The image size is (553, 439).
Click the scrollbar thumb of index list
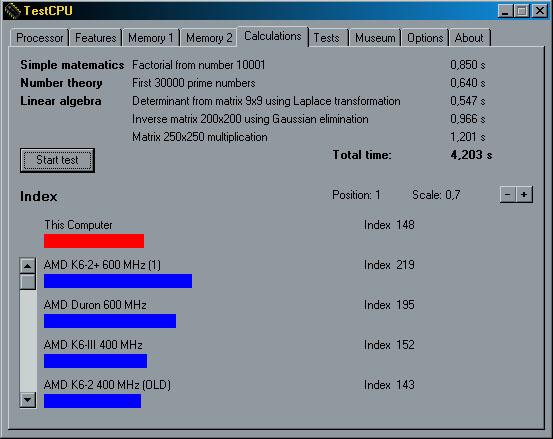tap(28, 282)
